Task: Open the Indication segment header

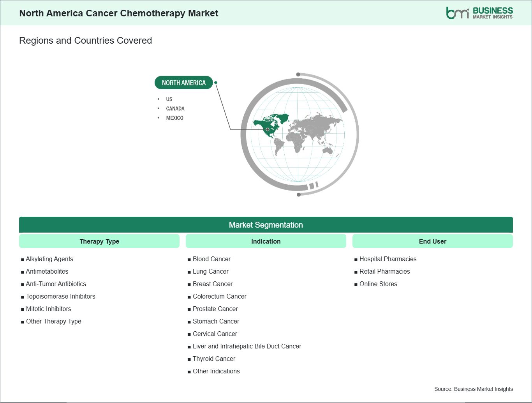Action: pos(266,241)
